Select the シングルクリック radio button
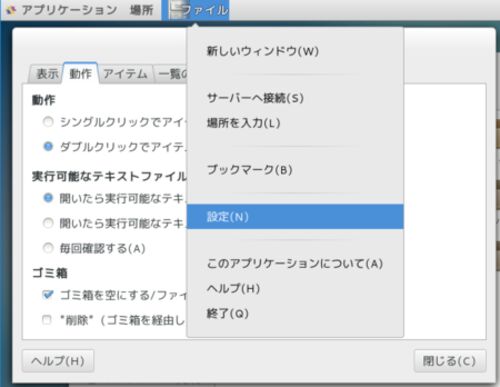Screen dimensions: 500x387 tap(48, 122)
